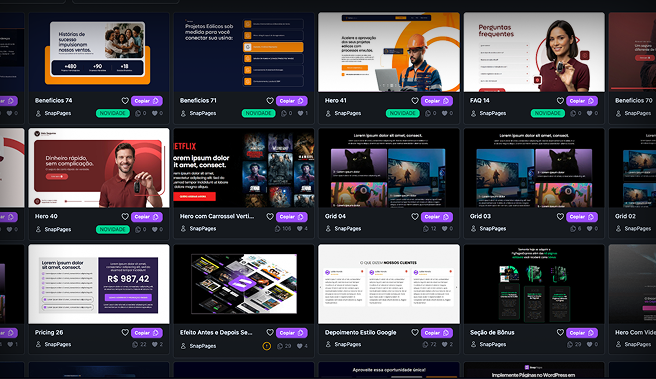The width and height of the screenshot is (656, 379).
Task: Heart the Seção de Bônus template
Action: (x=560, y=333)
